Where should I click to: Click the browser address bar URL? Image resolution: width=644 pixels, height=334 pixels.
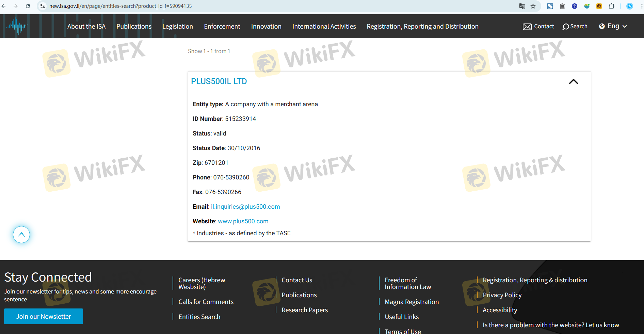pos(120,6)
